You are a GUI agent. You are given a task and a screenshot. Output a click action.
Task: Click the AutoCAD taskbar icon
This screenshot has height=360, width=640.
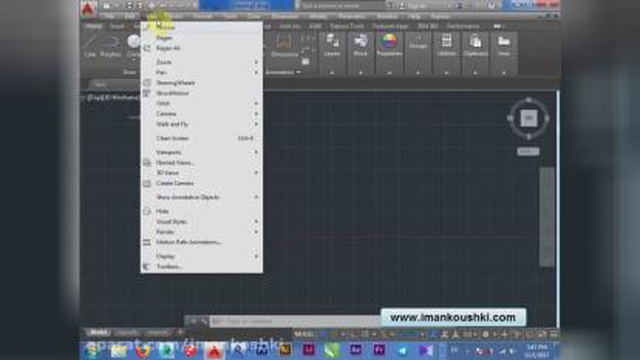(x=214, y=351)
